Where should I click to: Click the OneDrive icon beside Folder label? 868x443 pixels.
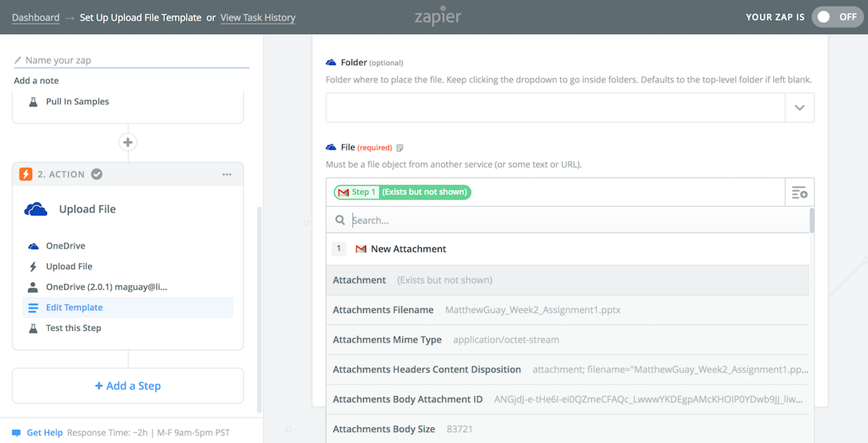point(331,63)
